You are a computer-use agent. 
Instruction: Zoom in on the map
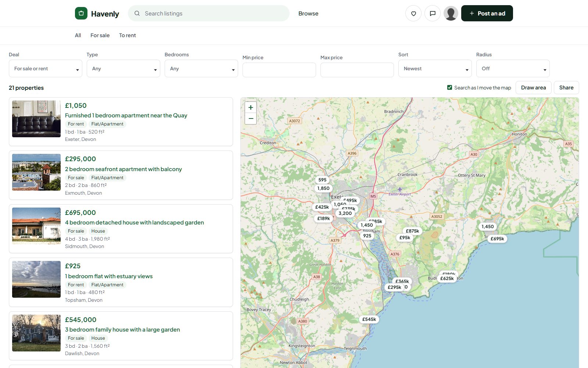(x=251, y=107)
